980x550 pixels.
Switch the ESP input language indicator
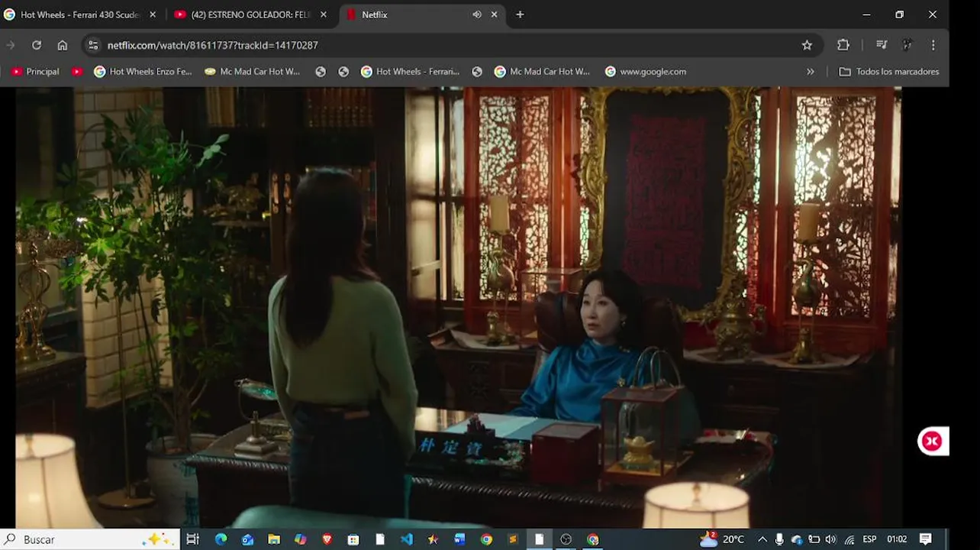(x=869, y=539)
